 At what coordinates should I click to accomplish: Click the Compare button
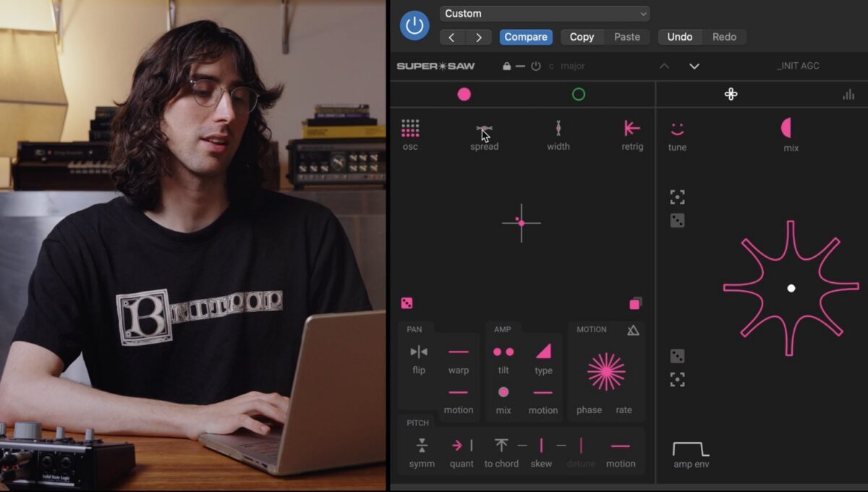[x=526, y=37]
